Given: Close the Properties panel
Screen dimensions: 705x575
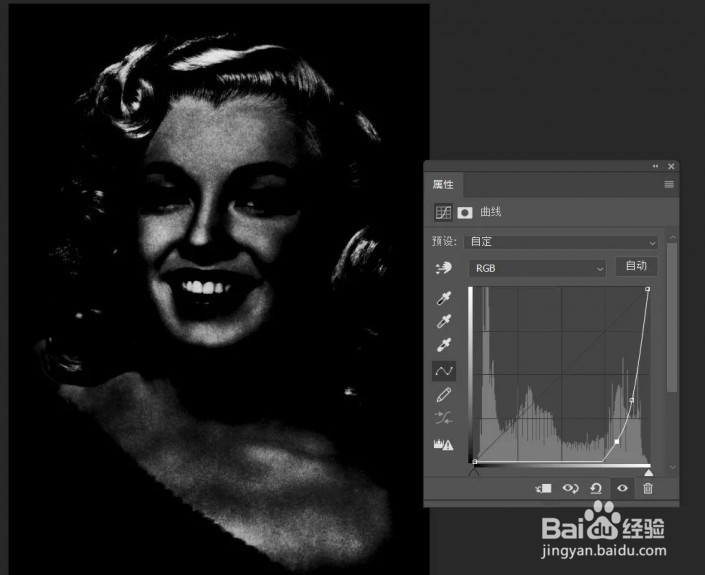Looking at the screenshot, I should (x=671, y=166).
